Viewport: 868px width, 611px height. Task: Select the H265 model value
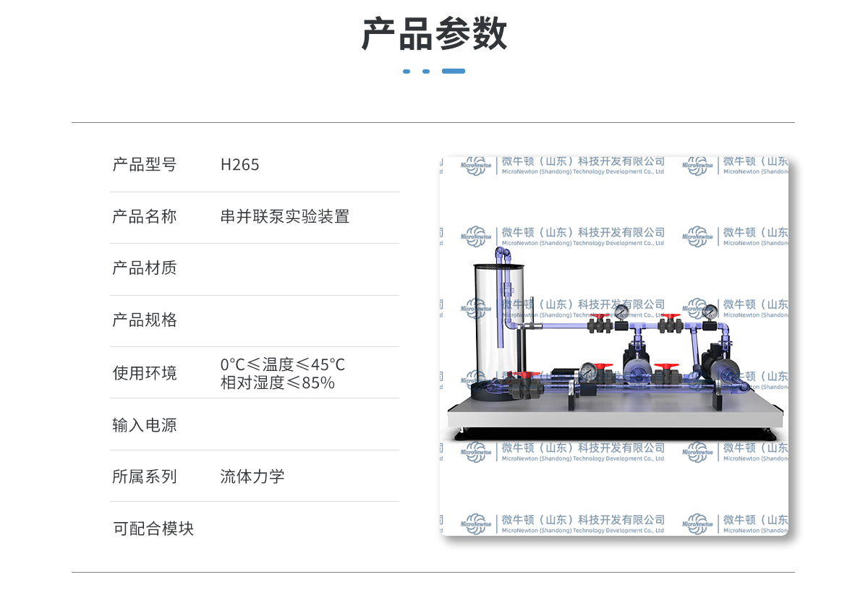(239, 165)
